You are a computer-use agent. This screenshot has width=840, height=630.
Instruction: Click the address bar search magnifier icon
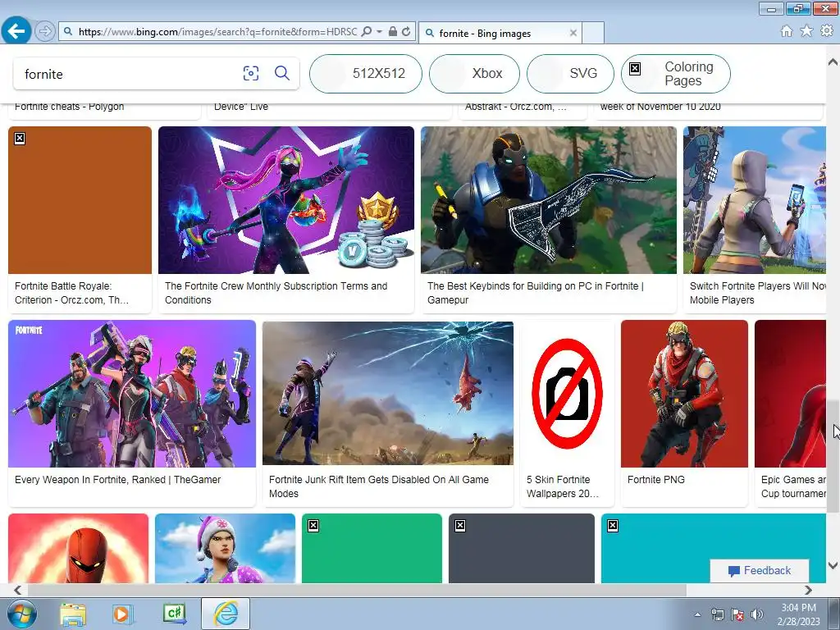tap(367, 32)
